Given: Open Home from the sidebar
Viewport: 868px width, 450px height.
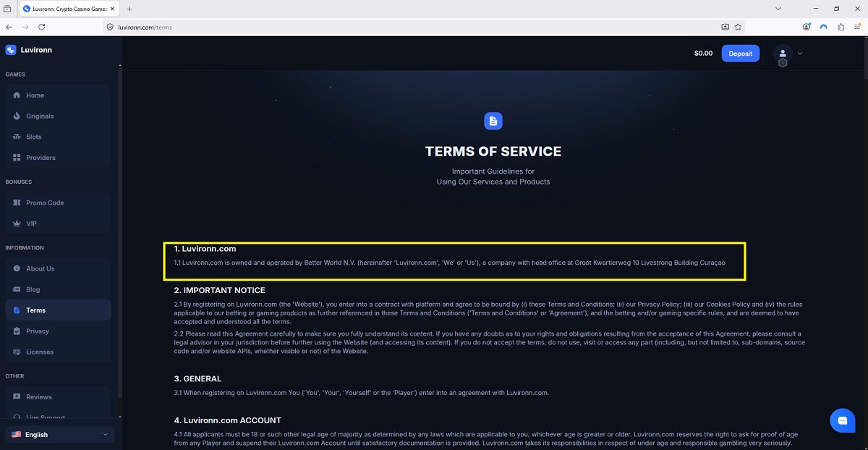Looking at the screenshot, I should [x=58, y=95].
